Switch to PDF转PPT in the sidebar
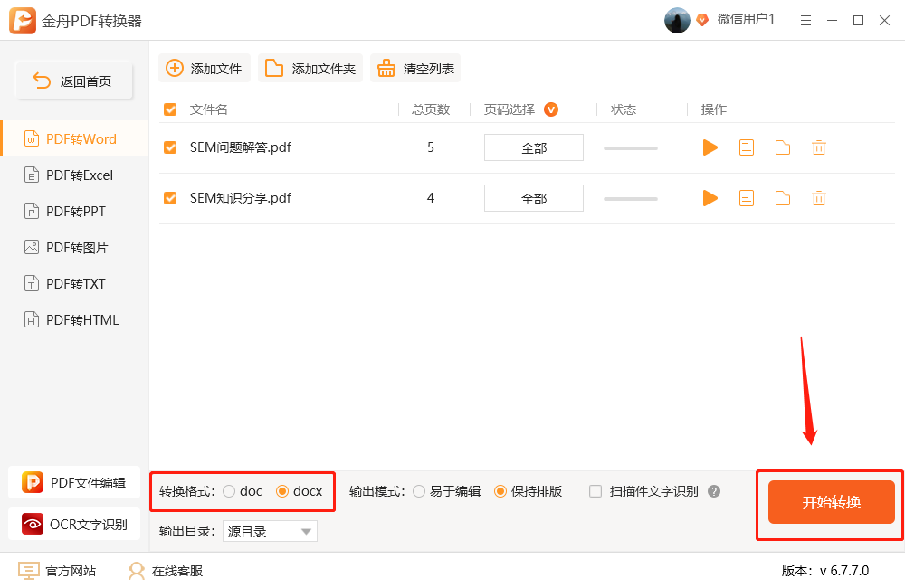The width and height of the screenshot is (905, 588). coord(74,211)
